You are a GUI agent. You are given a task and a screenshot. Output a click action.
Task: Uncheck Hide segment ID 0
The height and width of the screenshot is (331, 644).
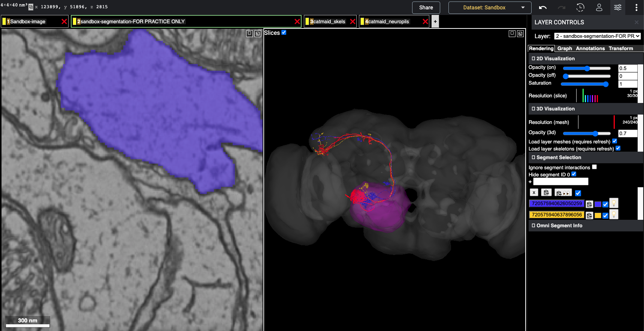click(x=574, y=174)
